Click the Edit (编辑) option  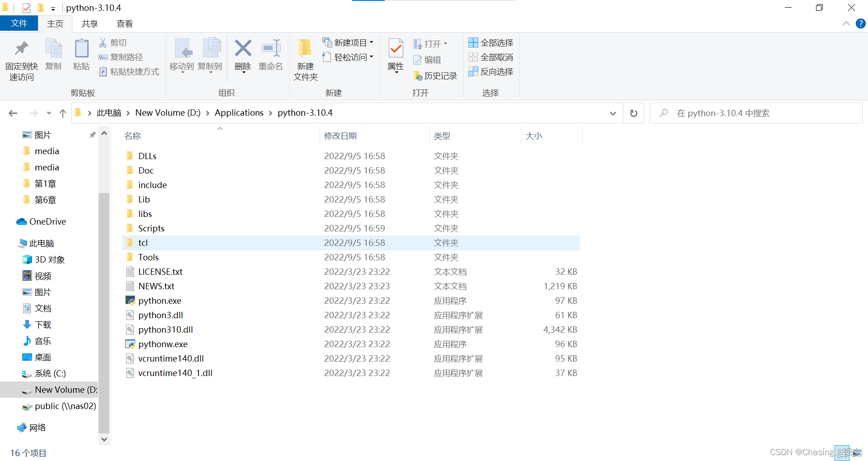pyautogui.click(x=427, y=60)
